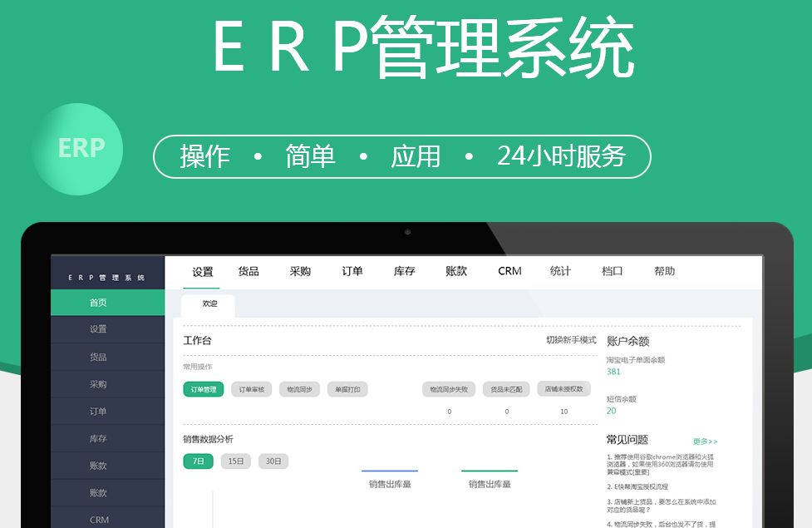812x528 pixels.
Task: Select 库存 in the left sidebar
Action: [98, 438]
